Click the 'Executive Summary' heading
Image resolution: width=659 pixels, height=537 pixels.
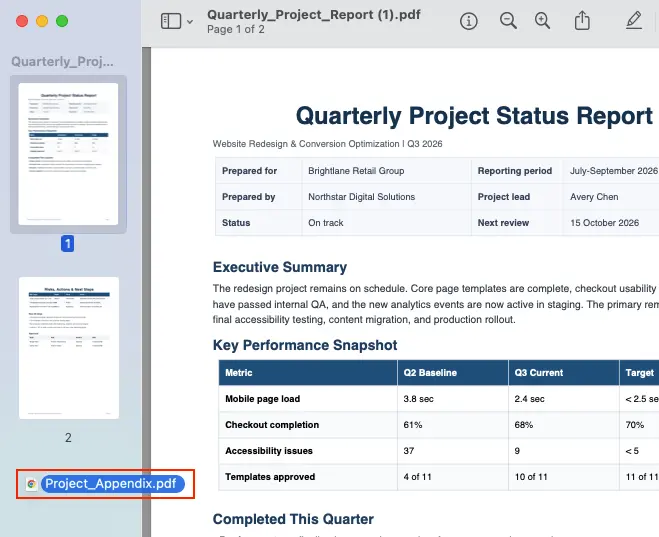tap(280, 267)
